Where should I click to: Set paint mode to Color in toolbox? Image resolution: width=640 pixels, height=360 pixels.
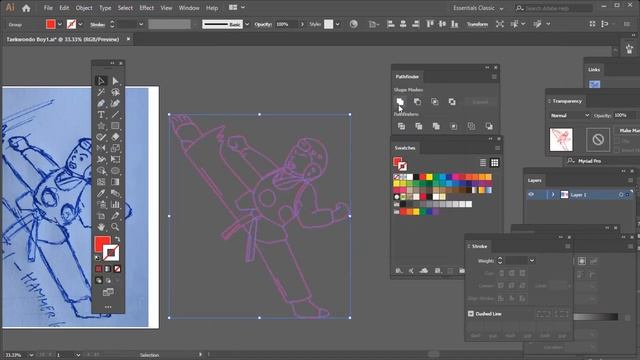[x=98, y=269]
